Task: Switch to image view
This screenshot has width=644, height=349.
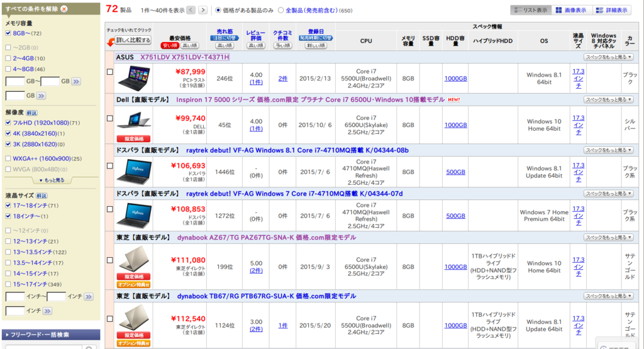Action: coord(571,10)
